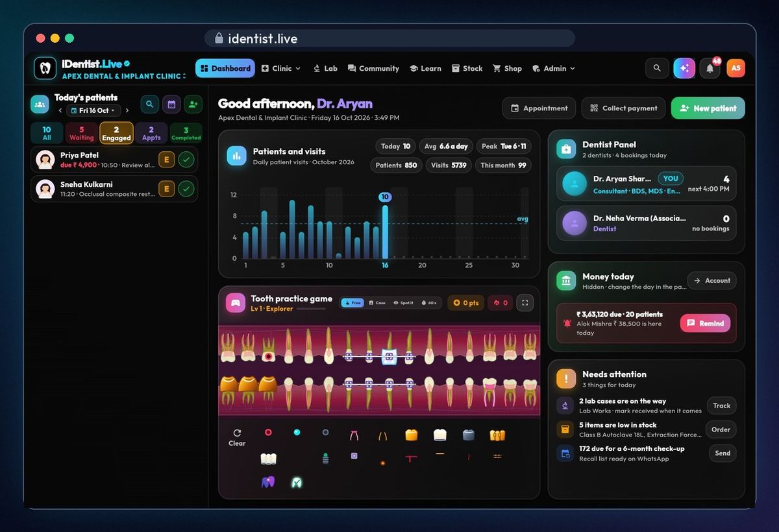Open the AS profile avatar
The image size is (779, 532).
(x=736, y=68)
